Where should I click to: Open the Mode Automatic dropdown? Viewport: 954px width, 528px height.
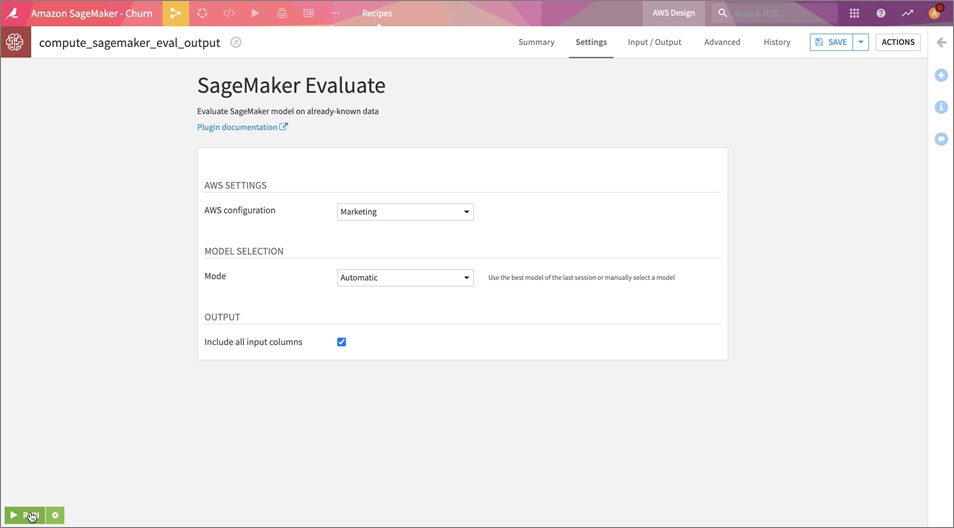coord(405,277)
